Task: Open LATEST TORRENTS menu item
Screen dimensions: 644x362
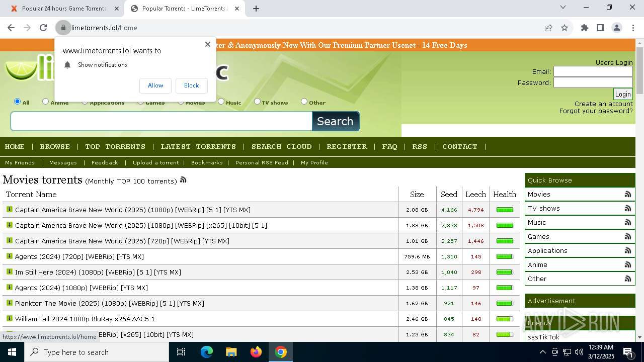Action: [198, 146]
